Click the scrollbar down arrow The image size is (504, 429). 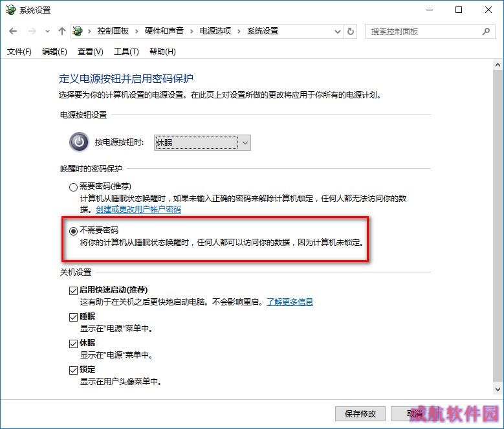tap(498, 389)
